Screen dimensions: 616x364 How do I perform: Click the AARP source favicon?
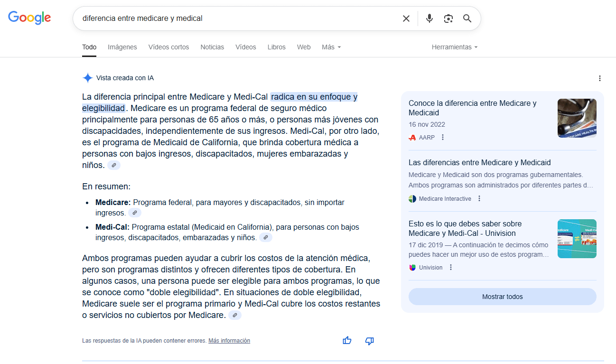click(x=412, y=137)
